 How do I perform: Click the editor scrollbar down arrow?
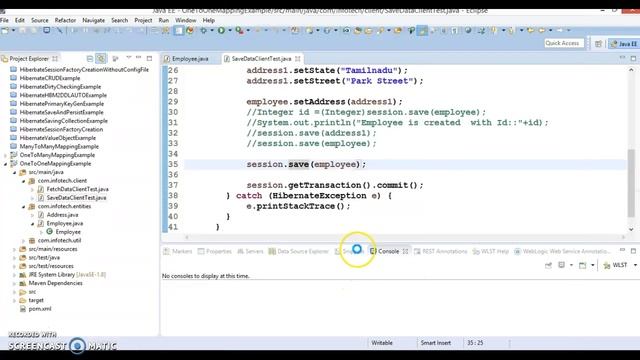tap(631, 229)
